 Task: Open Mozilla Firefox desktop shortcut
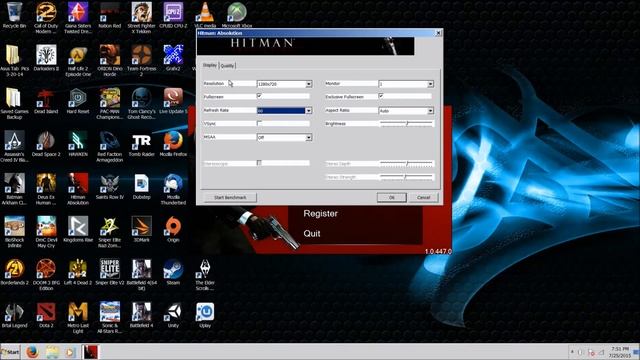point(173,143)
